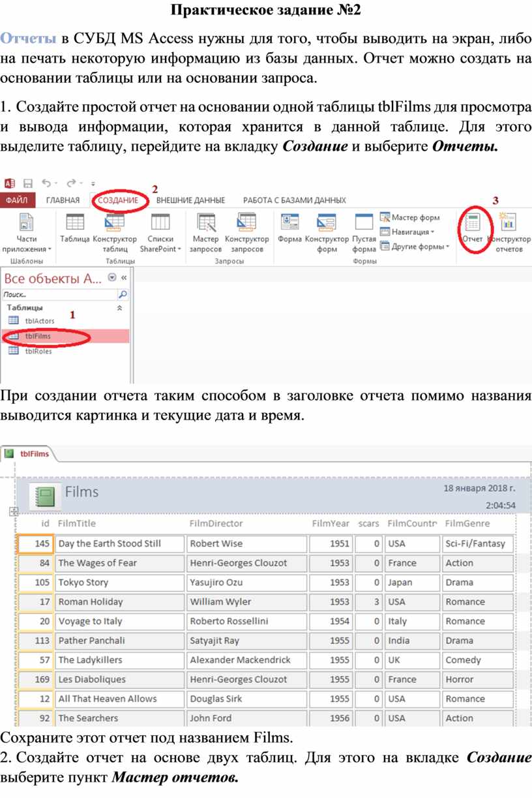The height and width of the screenshot is (798, 532).
Task: Open the navigation pane category dropdown arrow
Action: (x=112, y=277)
